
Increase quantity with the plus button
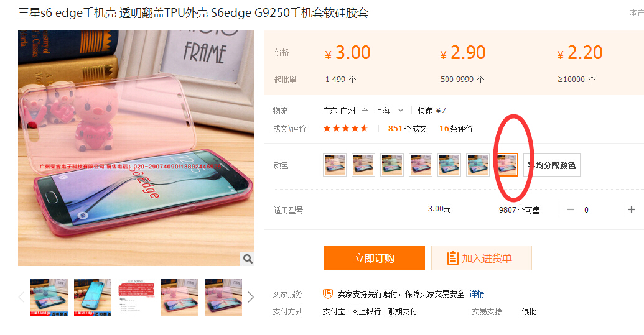click(632, 209)
